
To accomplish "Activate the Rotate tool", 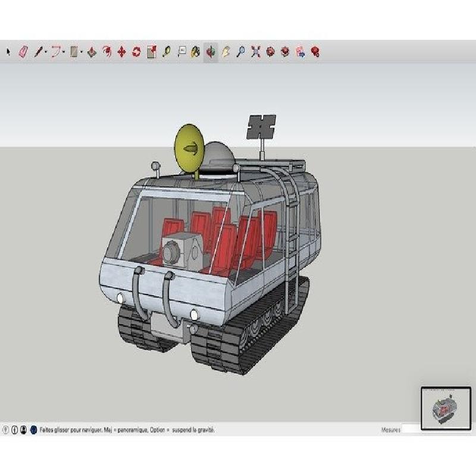I will pyautogui.click(x=137, y=52).
